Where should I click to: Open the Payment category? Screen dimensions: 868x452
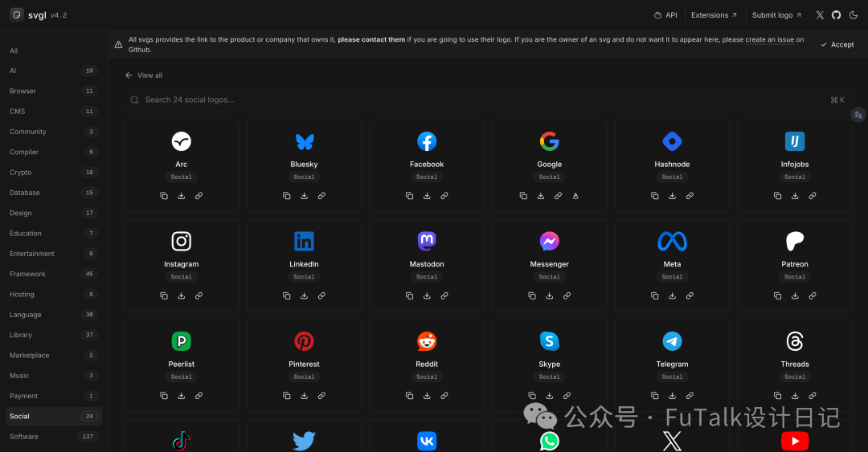(x=54, y=396)
